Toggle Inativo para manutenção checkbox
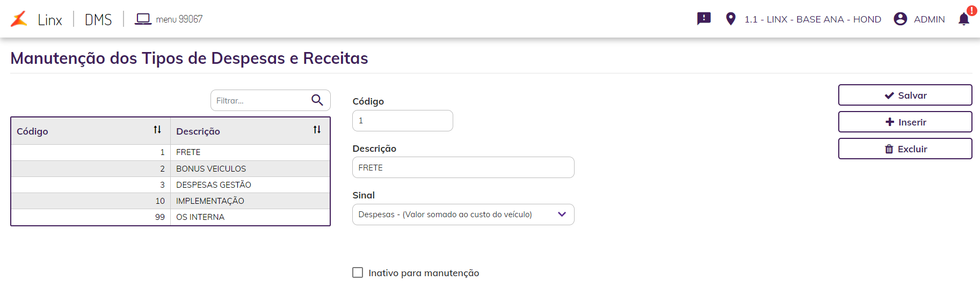The height and width of the screenshot is (303, 980). click(358, 272)
